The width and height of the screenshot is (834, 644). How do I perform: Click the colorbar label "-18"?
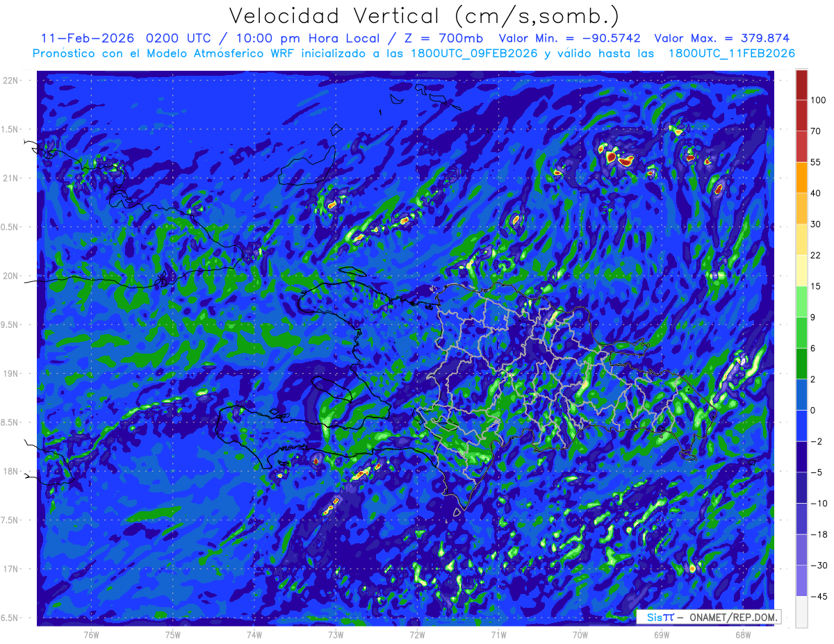[x=818, y=534]
